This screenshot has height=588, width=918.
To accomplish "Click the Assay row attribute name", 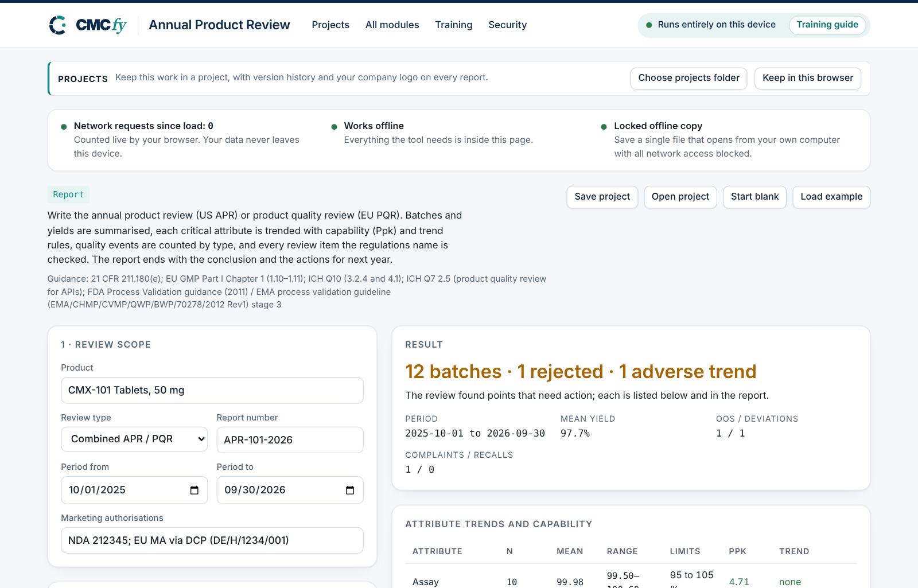I will tap(426, 582).
